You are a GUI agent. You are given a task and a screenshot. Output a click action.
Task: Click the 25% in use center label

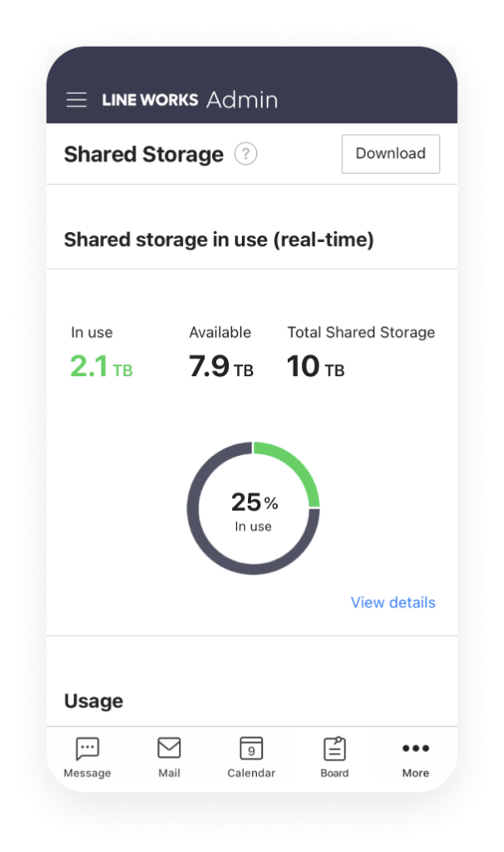(x=254, y=509)
